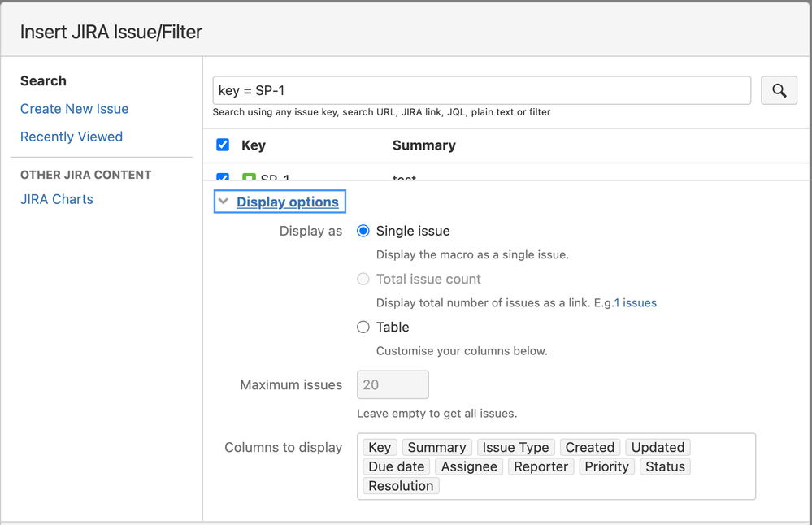Image resolution: width=812 pixels, height=525 pixels.
Task: Toggle the header Key select-all checkbox
Action: pyautogui.click(x=223, y=145)
